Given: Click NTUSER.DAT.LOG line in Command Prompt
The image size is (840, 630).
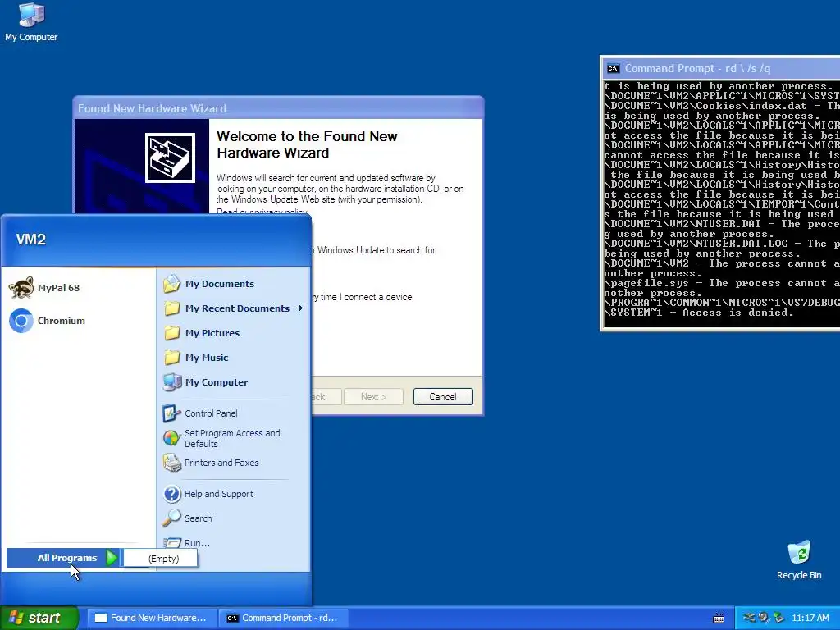Looking at the screenshot, I should click(x=722, y=244).
